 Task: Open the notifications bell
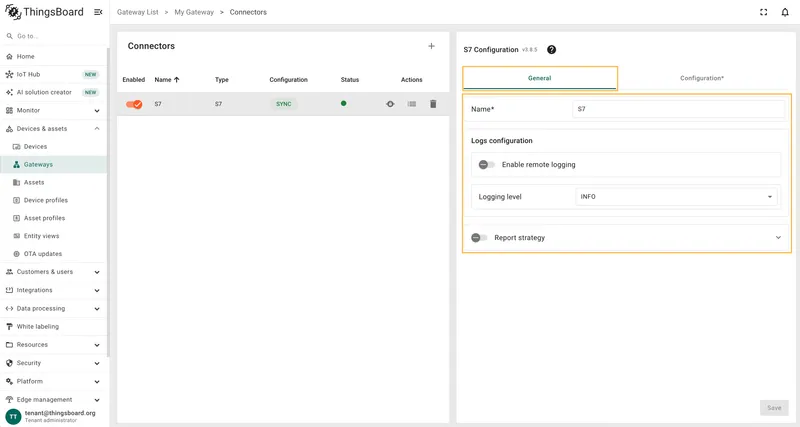pos(785,12)
